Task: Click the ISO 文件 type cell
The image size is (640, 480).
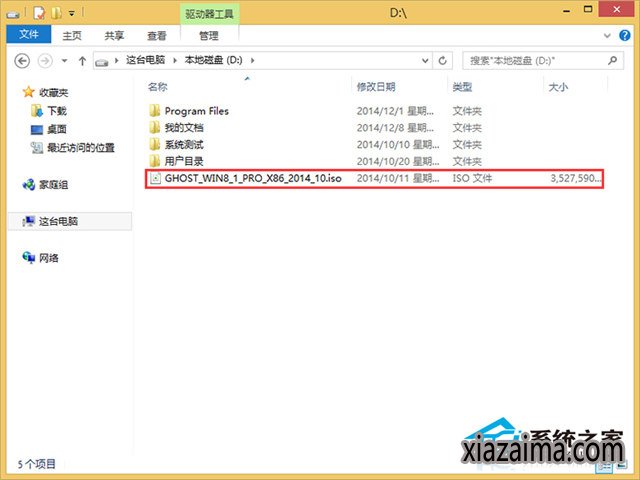Action: point(472,178)
